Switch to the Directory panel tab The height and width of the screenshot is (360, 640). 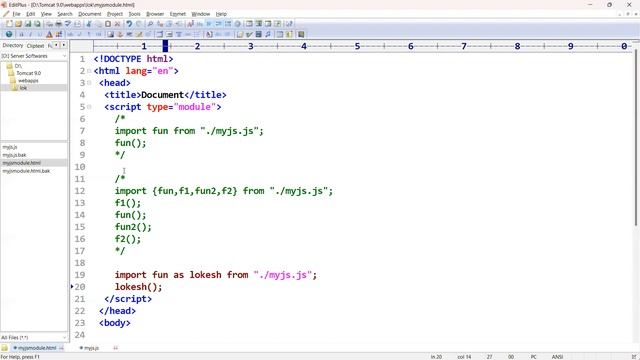click(x=13, y=45)
